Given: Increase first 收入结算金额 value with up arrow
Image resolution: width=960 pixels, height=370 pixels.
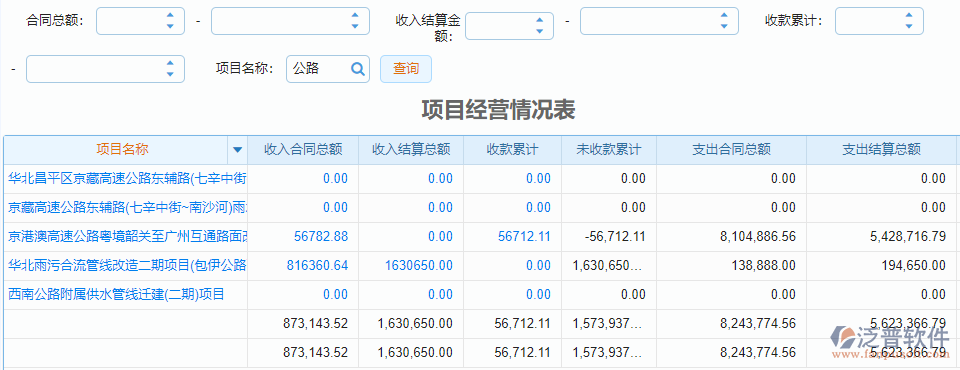Looking at the screenshot, I should coord(539,21).
